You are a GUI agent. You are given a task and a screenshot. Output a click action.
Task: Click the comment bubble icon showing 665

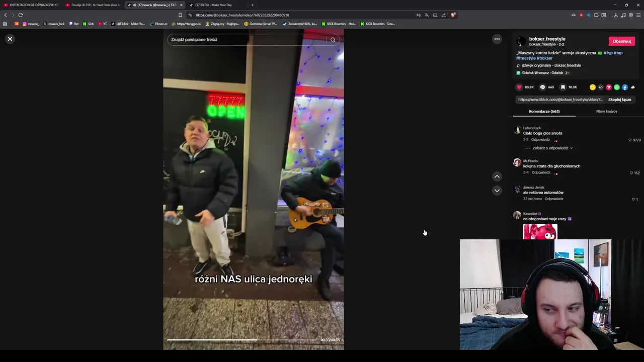click(x=542, y=87)
